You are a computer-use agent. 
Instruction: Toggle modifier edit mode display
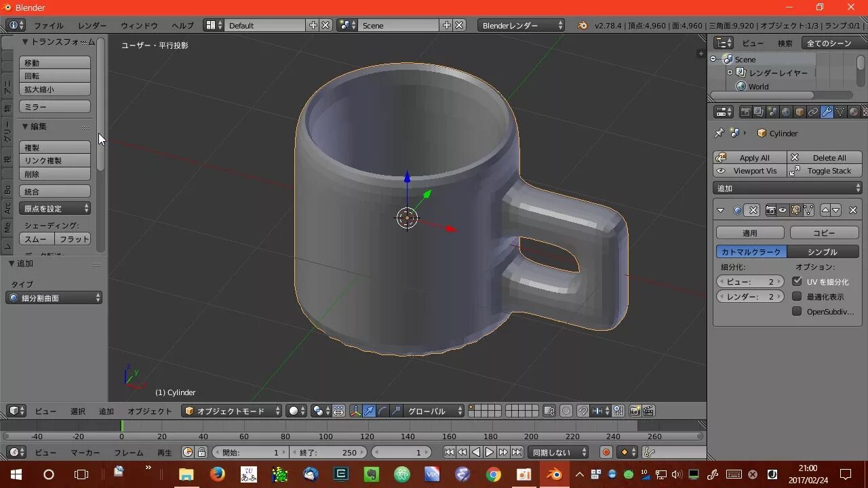coord(795,210)
